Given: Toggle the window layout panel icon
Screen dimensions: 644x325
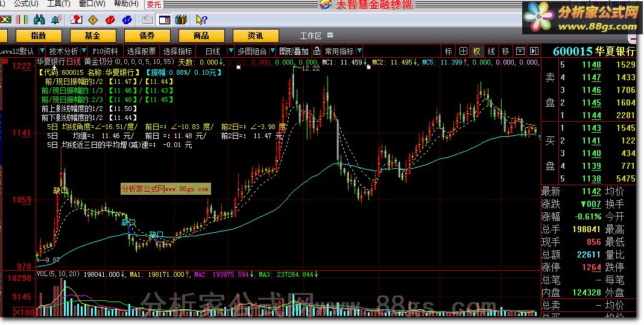Looking at the screenshot, I should [164, 19].
